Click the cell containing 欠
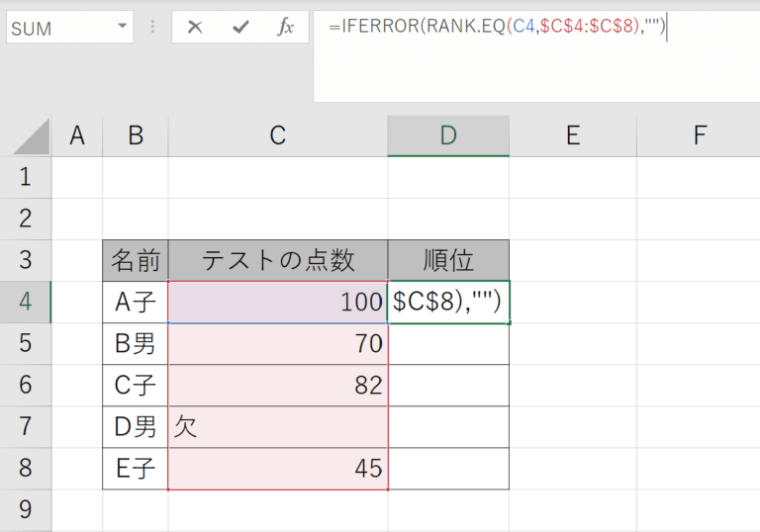Screen dimensions: 760x532 pyautogui.click(x=278, y=427)
